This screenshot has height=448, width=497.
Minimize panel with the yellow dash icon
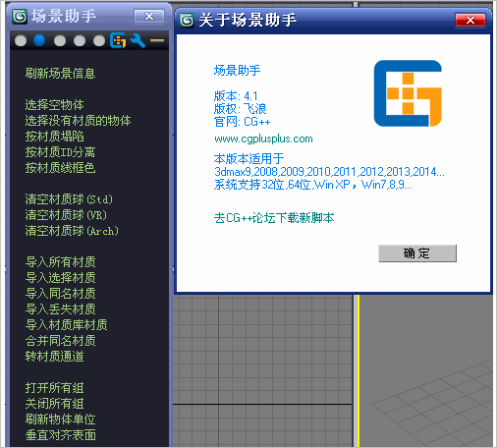pos(157,40)
